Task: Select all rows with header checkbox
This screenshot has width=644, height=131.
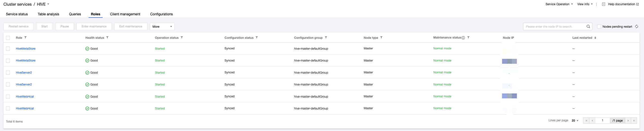Action: point(8,38)
